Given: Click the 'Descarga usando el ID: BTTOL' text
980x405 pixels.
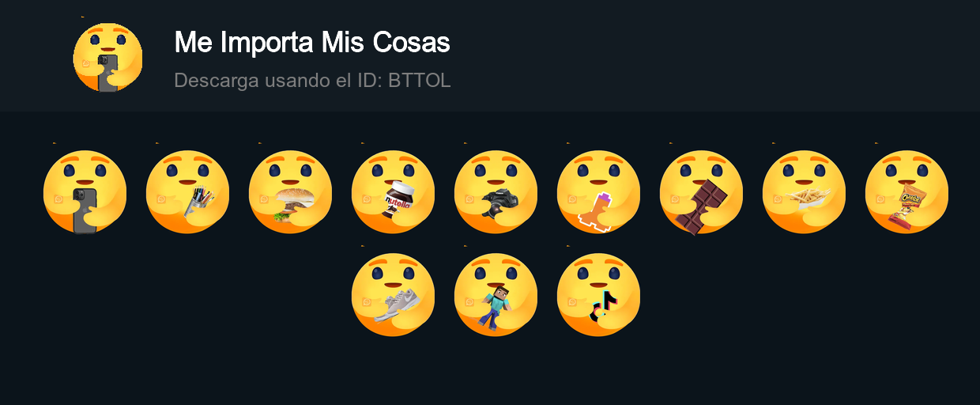Looking at the screenshot, I should (312, 80).
